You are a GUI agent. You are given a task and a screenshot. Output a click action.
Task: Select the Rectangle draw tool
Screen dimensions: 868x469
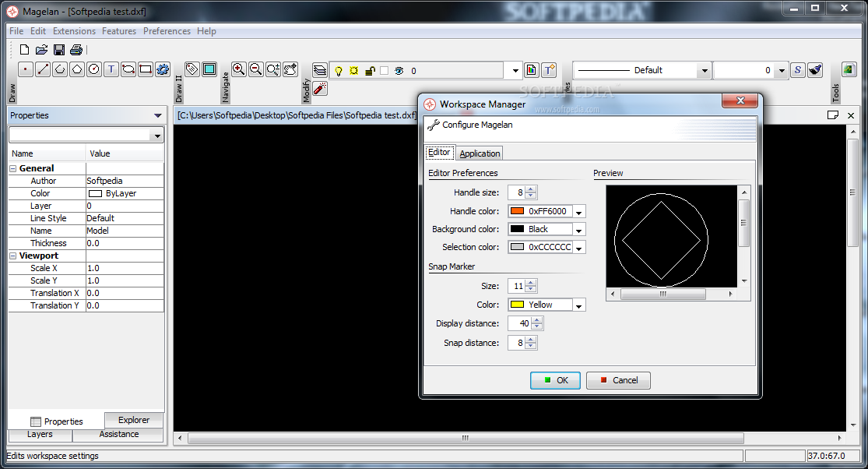(x=146, y=69)
